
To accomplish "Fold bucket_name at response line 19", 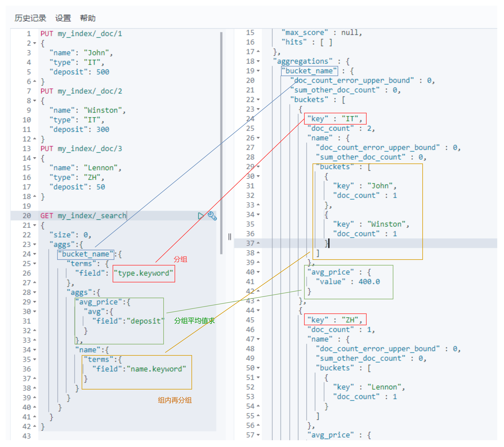I will click(x=258, y=71).
